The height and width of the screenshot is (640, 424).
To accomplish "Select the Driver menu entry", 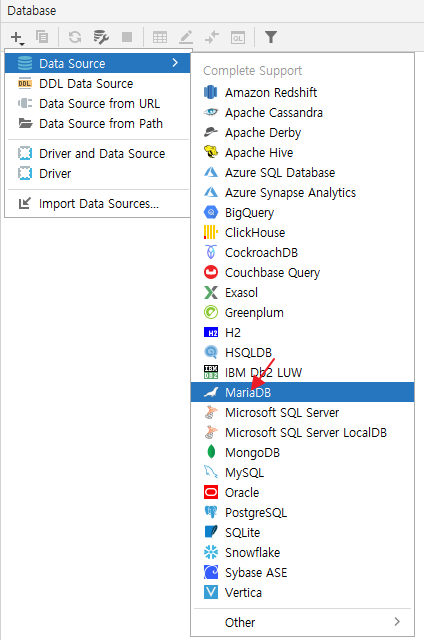I will [x=98, y=174].
